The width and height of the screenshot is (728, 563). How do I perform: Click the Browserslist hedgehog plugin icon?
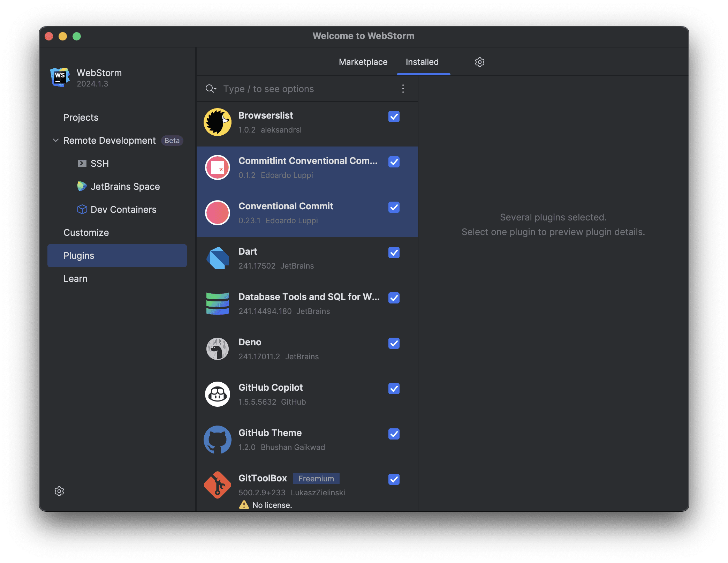tap(217, 122)
